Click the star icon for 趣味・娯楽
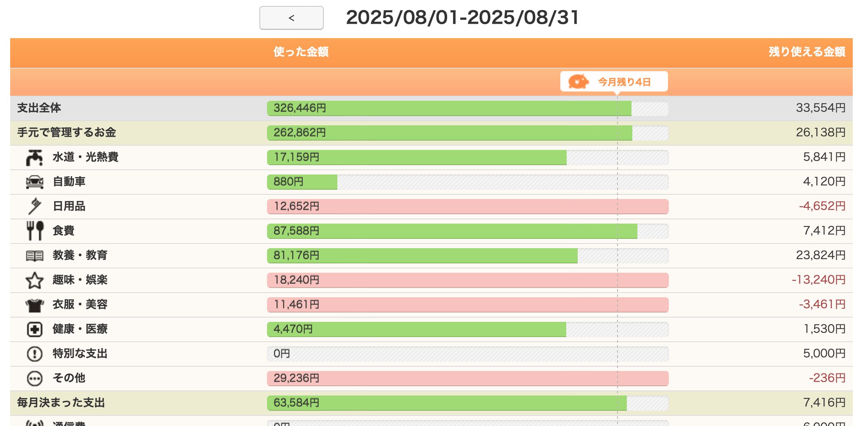 (34, 280)
